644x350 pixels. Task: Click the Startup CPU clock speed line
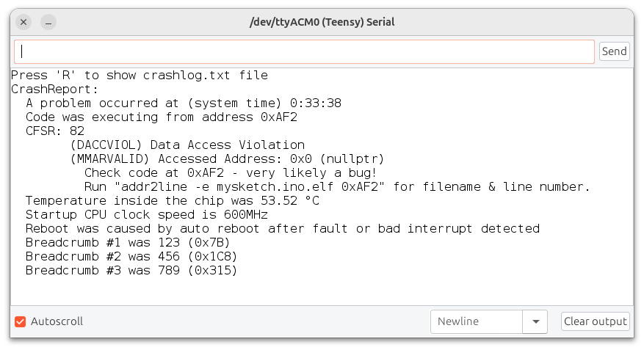(x=147, y=215)
